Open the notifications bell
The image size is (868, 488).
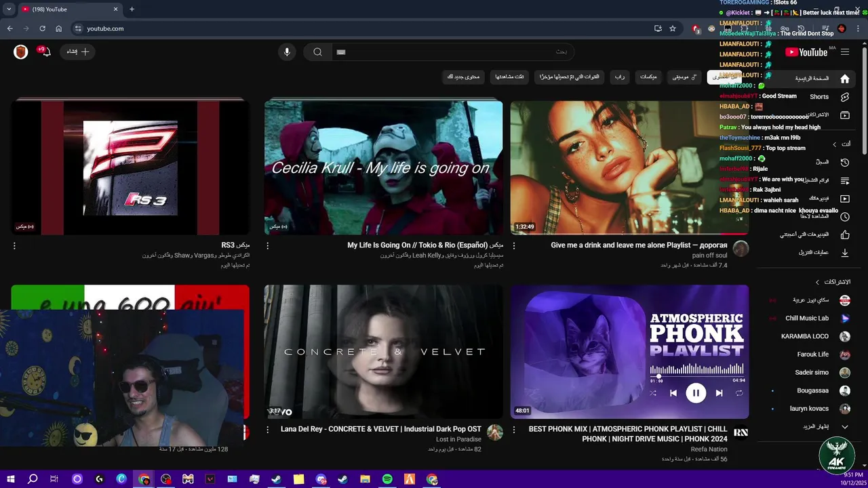tap(45, 52)
